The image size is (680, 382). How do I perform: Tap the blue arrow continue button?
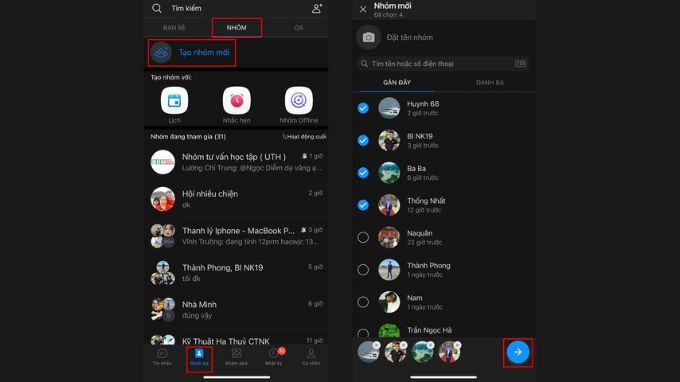[518, 352]
